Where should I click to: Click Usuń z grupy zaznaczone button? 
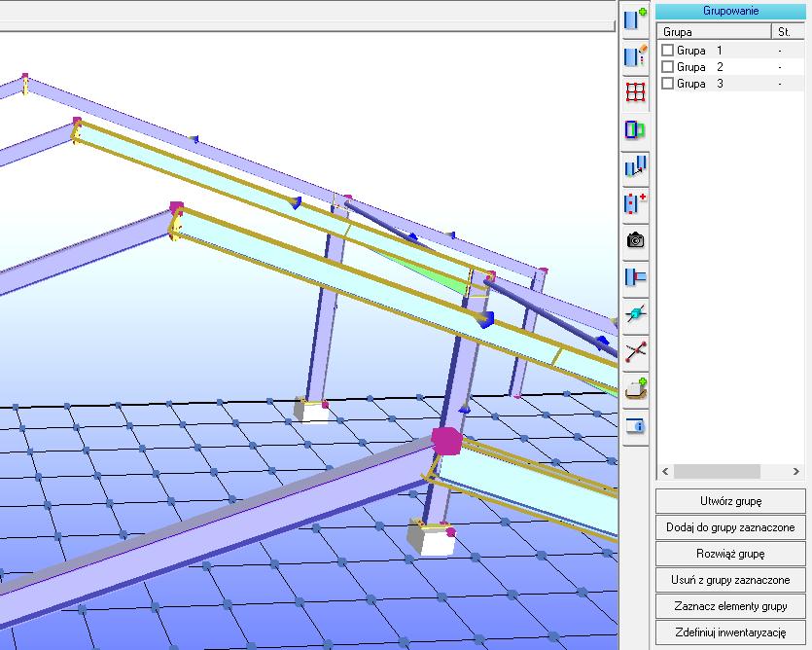coord(730,580)
